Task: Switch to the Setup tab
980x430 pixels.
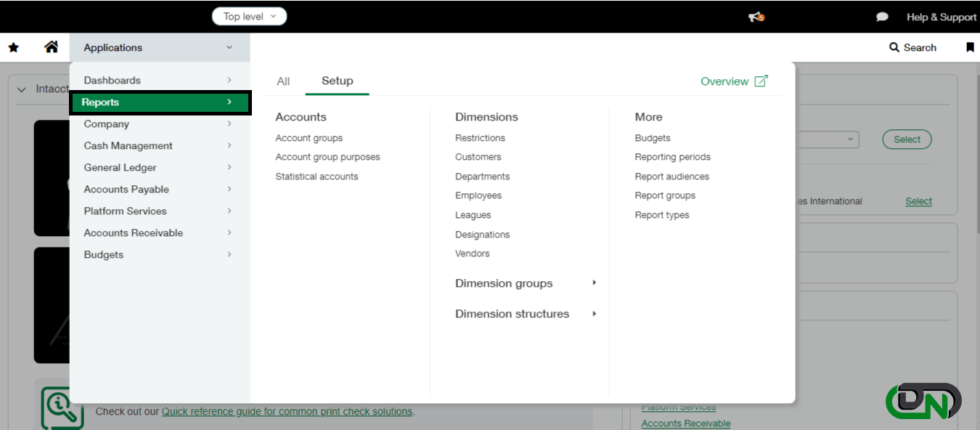Action: [337, 81]
